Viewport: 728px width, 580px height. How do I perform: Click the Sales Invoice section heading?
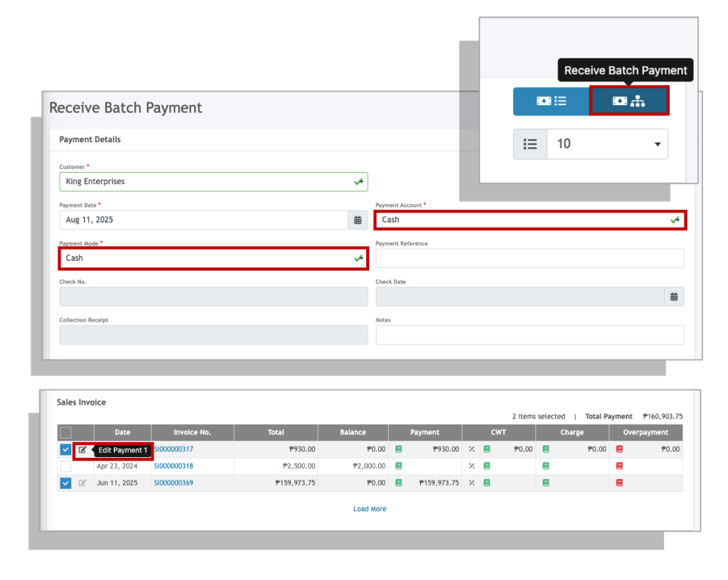tap(81, 402)
